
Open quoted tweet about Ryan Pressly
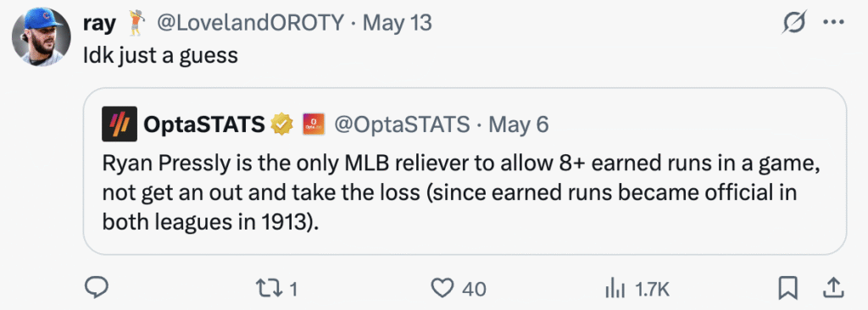point(465,171)
